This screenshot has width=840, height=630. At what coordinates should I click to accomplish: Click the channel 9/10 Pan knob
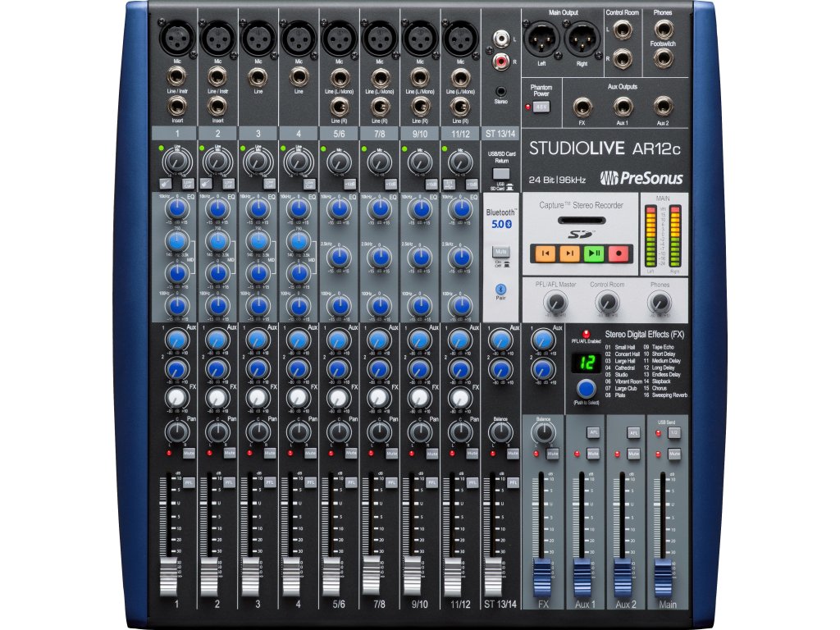click(420, 431)
